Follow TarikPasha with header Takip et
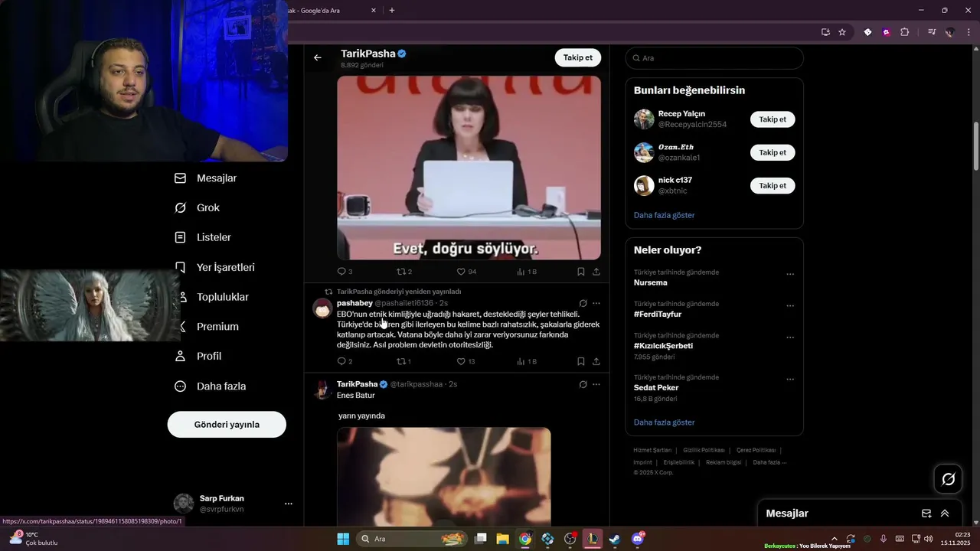 [x=578, y=58]
